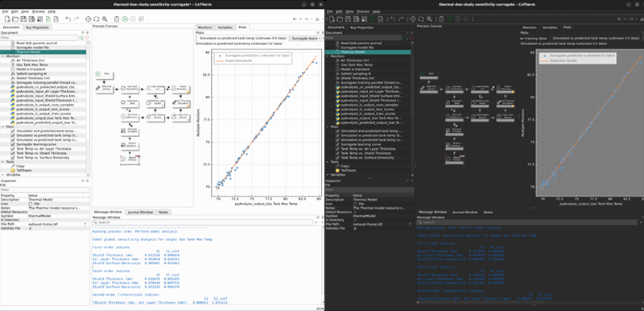Click rotate refresh icon in left toolbar
Screen dimensions: 644x311
[x=97, y=19]
